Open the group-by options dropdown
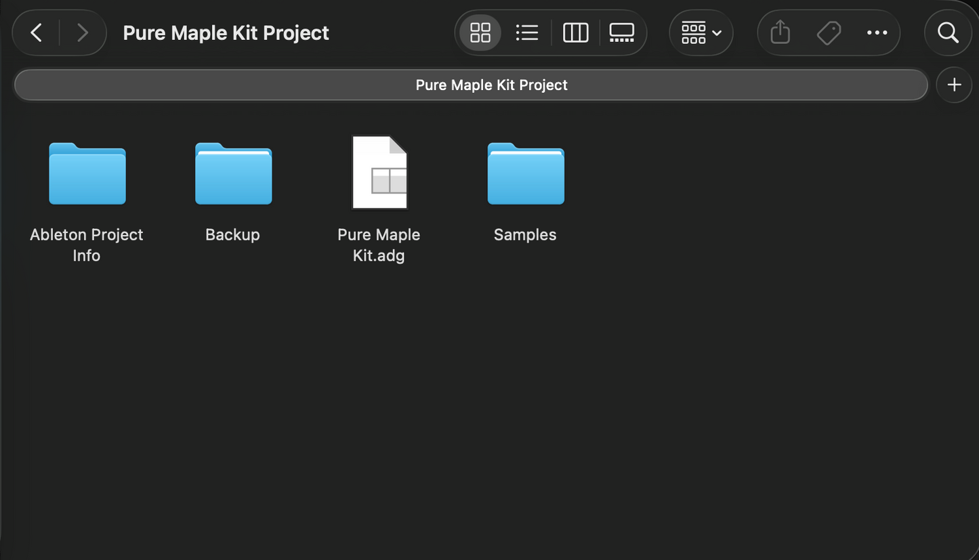979x560 pixels. click(x=701, y=33)
